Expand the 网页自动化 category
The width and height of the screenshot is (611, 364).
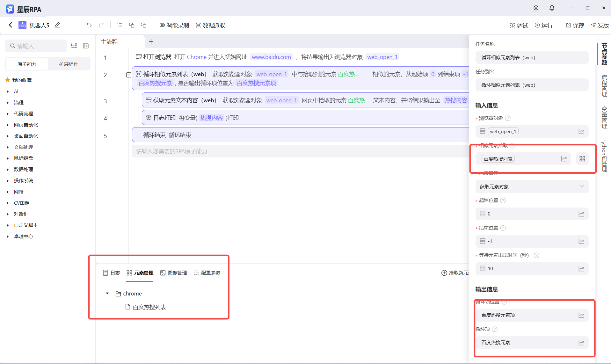(x=8, y=125)
